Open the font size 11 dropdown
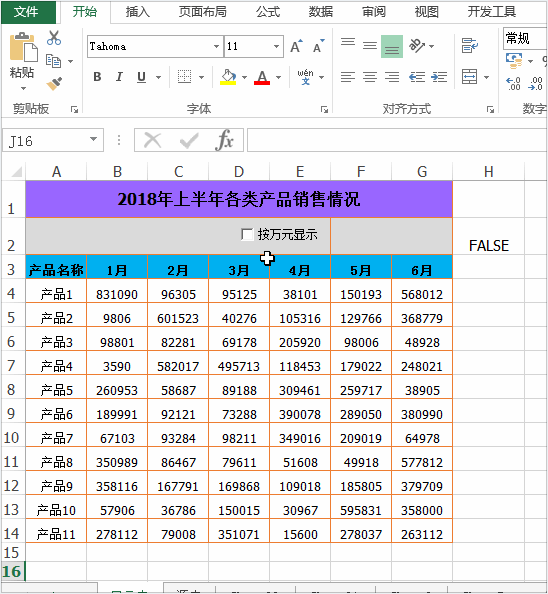548x594 pixels. [x=276, y=46]
